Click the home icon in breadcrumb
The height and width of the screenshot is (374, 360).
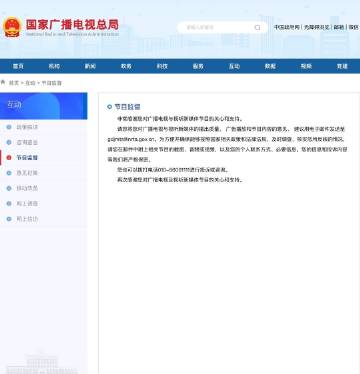3,82
